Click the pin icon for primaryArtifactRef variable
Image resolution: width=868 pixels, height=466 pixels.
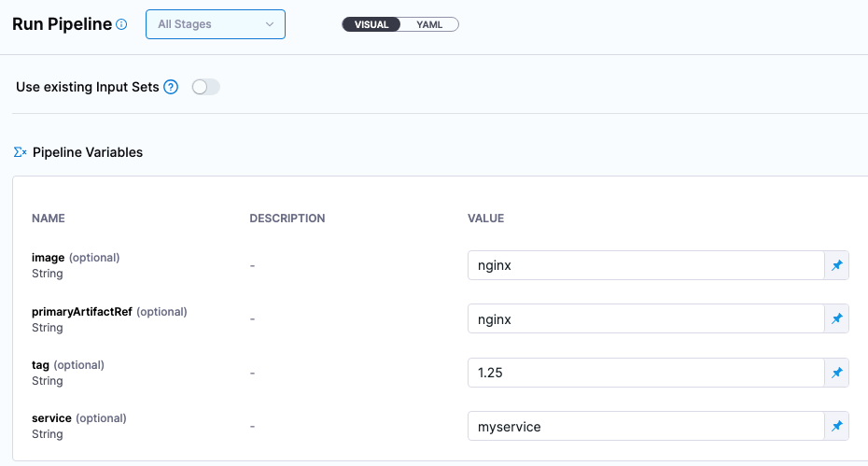coord(836,319)
